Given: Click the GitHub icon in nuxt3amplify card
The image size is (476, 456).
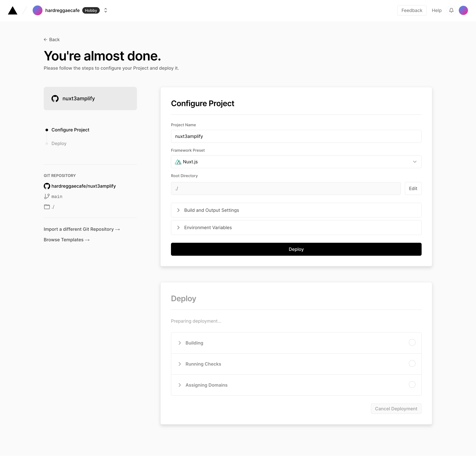Looking at the screenshot, I should 55,99.
